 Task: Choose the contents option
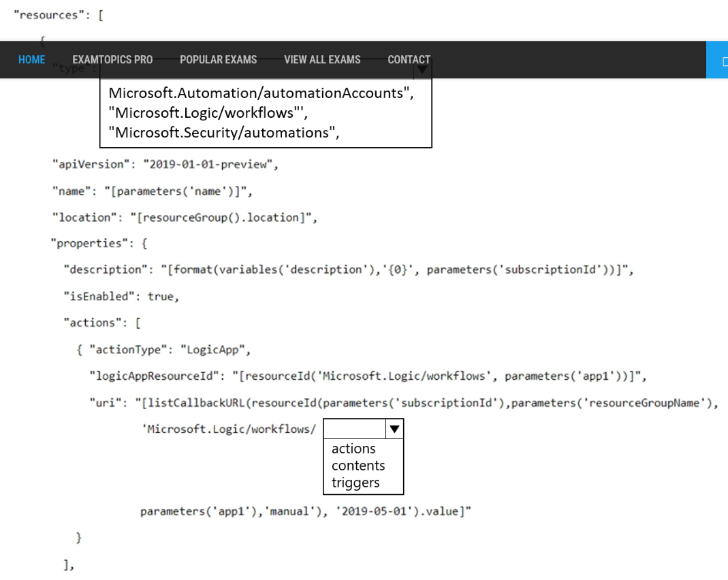coord(358,466)
